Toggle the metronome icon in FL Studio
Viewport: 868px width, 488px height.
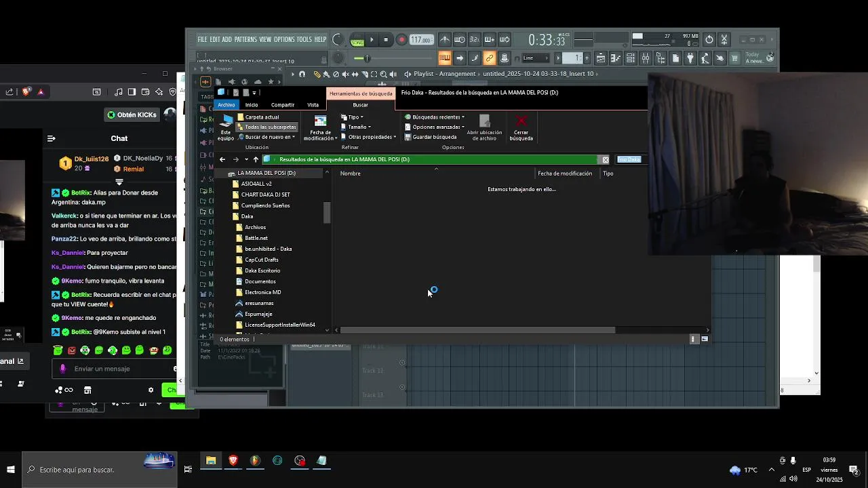pos(445,39)
